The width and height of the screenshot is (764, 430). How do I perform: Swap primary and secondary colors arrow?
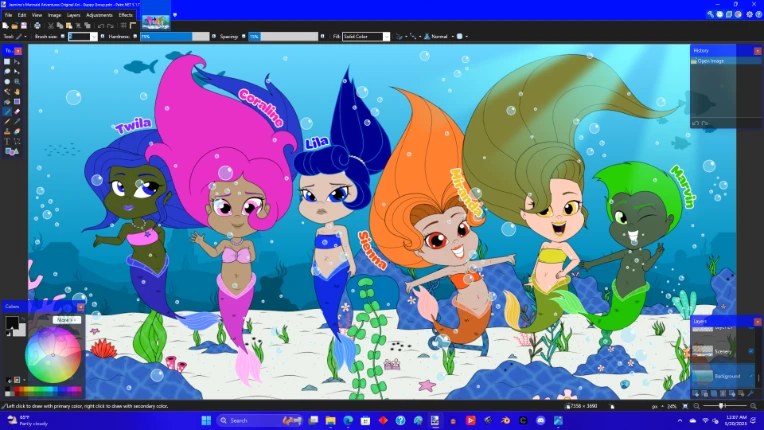point(23,319)
